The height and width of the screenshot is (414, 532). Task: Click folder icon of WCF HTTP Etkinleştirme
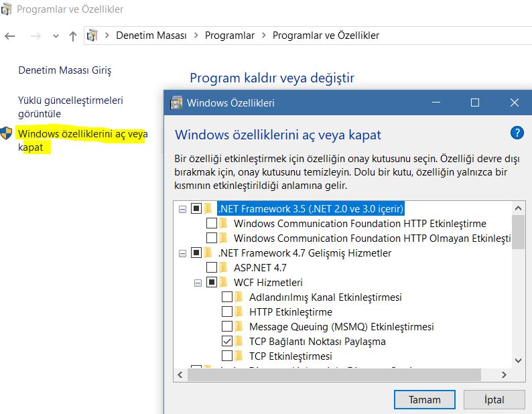point(224,223)
